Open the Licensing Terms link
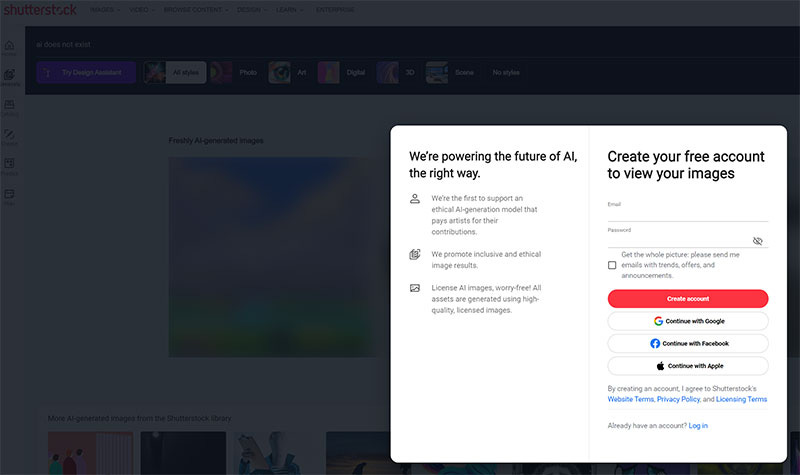 (741, 399)
